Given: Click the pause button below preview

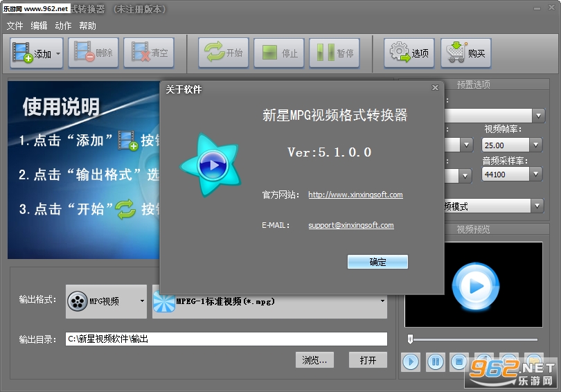Looking at the screenshot, I should [x=436, y=362].
